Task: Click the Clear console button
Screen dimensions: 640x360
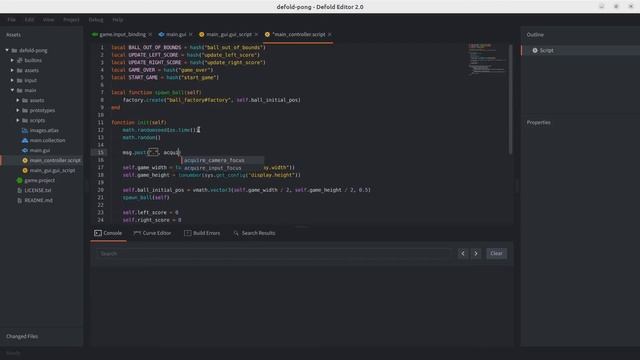Action: point(496,253)
